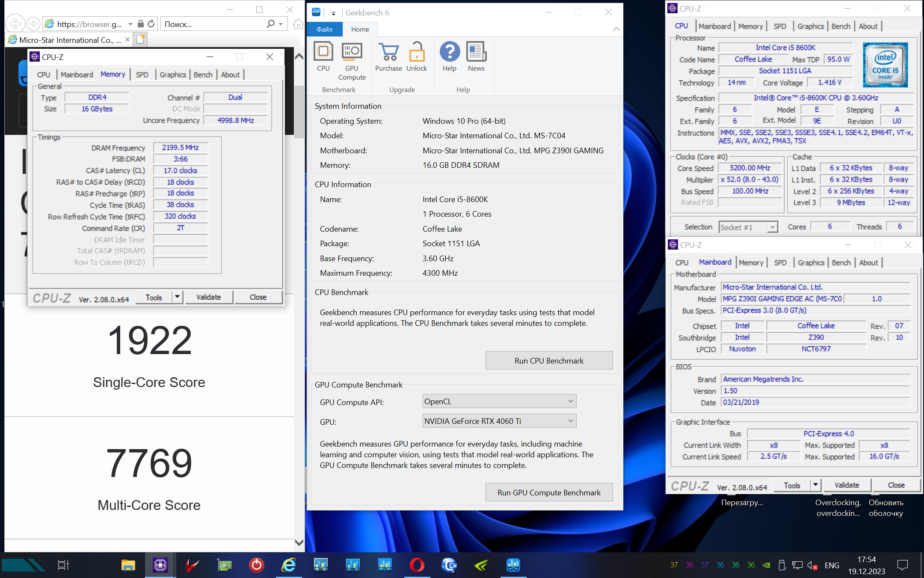The height and width of the screenshot is (578, 924).
Task: Open address bar history dropdown arrow
Action: [x=130, y=24]
